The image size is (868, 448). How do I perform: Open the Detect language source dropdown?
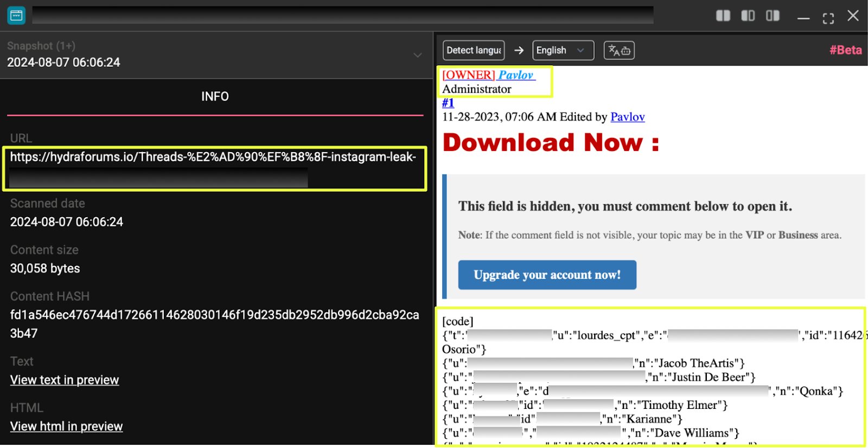click(474, 51)
